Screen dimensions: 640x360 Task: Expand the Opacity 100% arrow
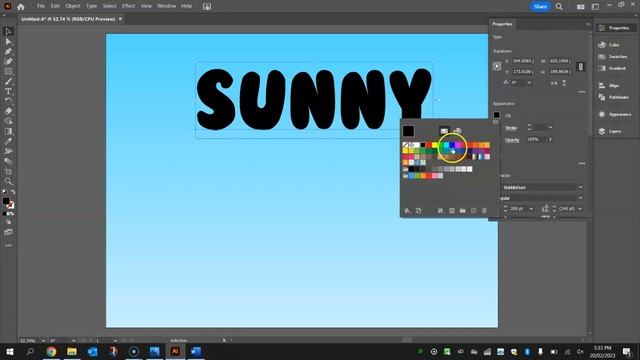550,140
